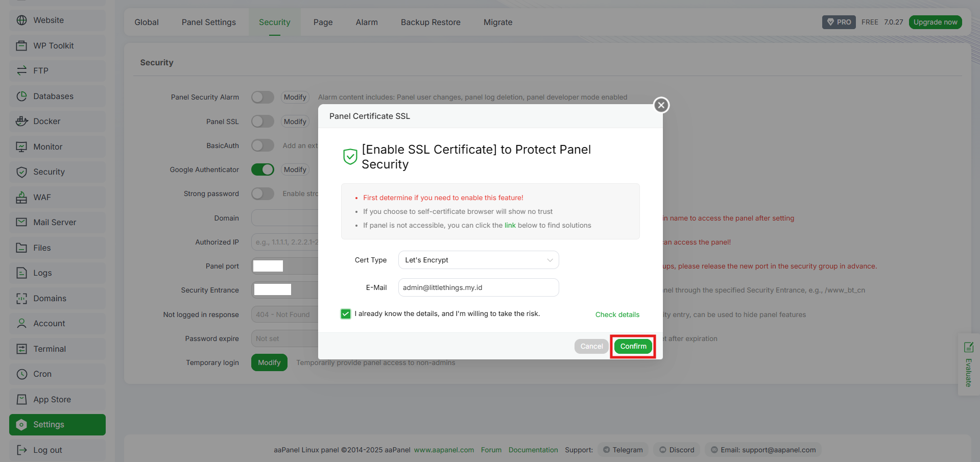Switch to the Alarm tab

pos(367,22)
